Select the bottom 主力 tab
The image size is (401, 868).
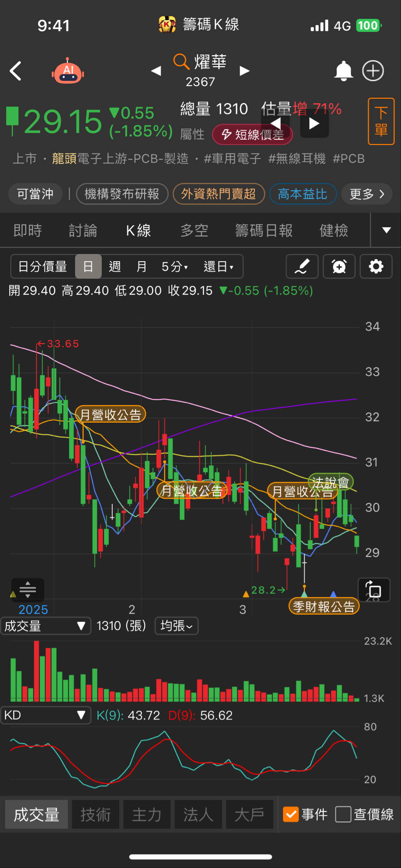[x=147, y=814]
